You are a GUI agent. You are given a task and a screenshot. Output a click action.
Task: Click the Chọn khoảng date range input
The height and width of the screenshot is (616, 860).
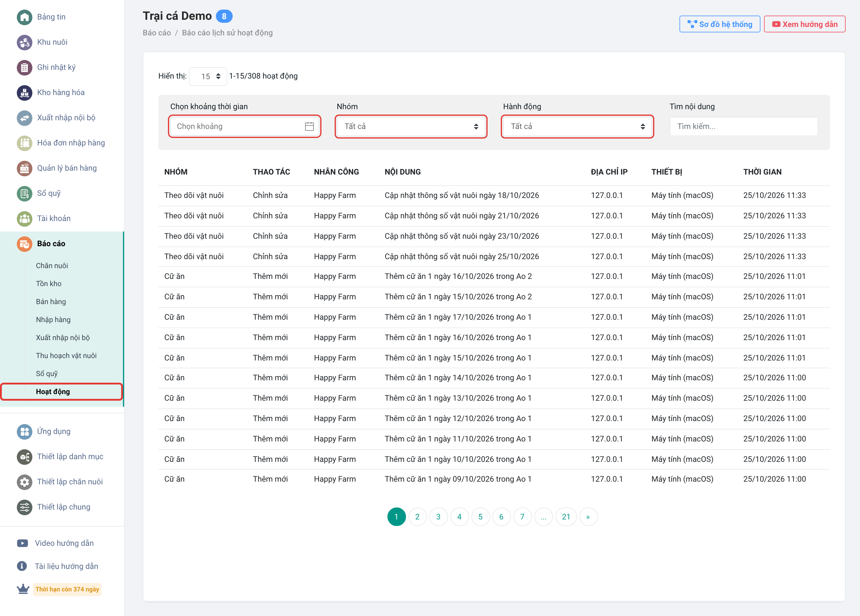pyautogui.click(x=245, y=126)
